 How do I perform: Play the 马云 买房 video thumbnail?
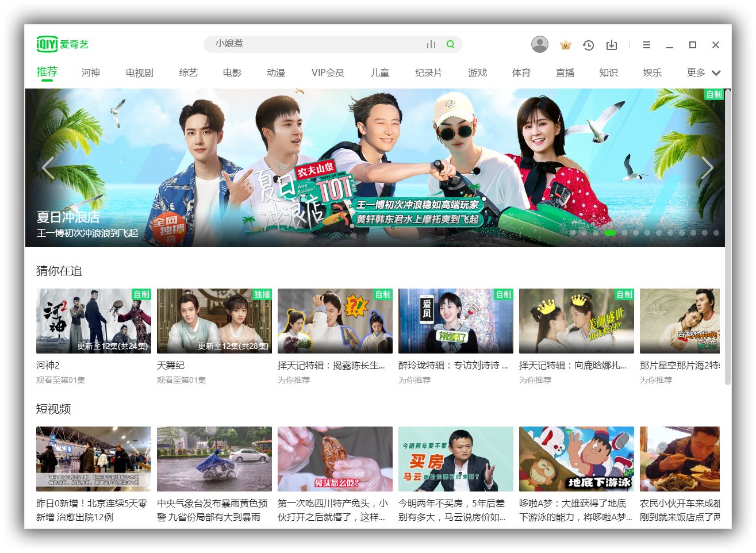(456, 459)
